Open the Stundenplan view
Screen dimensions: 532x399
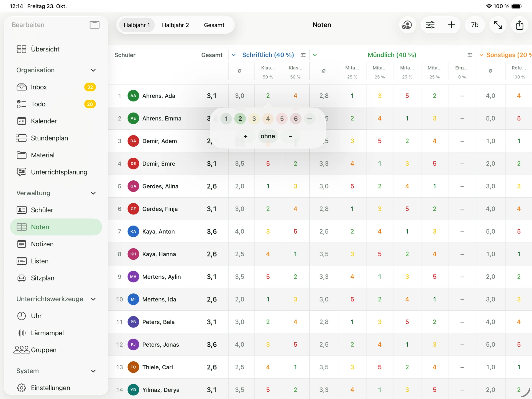click(56, 138)
